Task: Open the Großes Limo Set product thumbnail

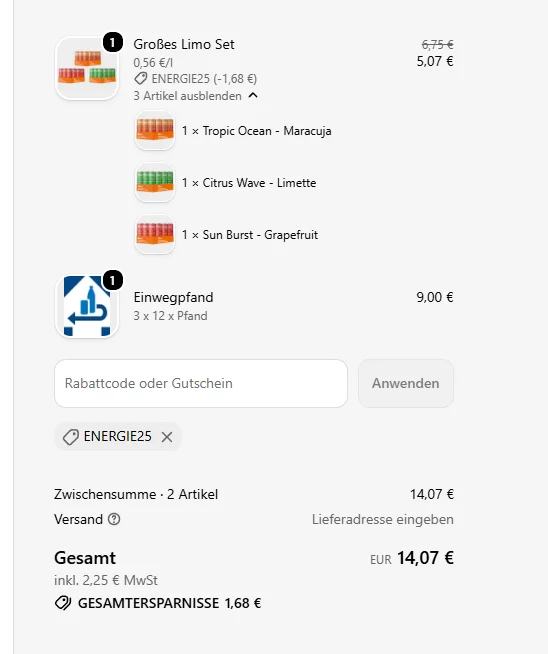Action: [x=87, y=68]
